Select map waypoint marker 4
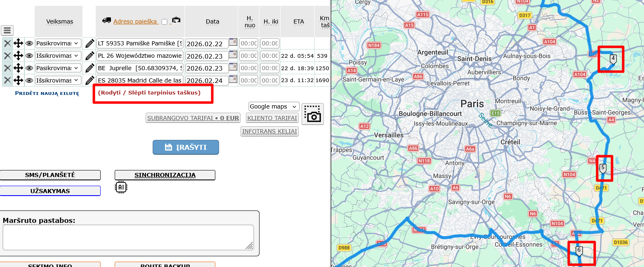 613,59
